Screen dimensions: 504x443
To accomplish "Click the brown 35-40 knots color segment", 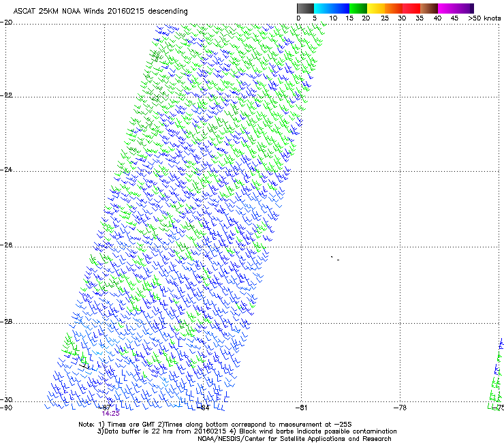I will (x=429, y=8).
